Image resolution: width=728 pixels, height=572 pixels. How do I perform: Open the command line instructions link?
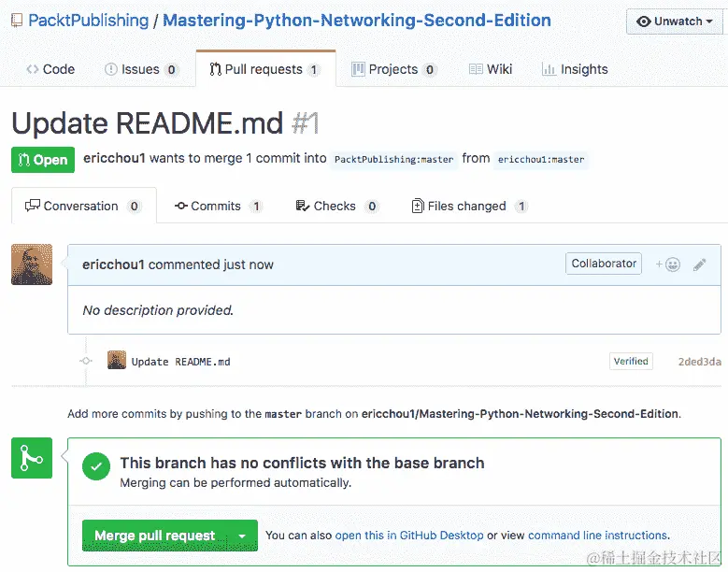597,536
